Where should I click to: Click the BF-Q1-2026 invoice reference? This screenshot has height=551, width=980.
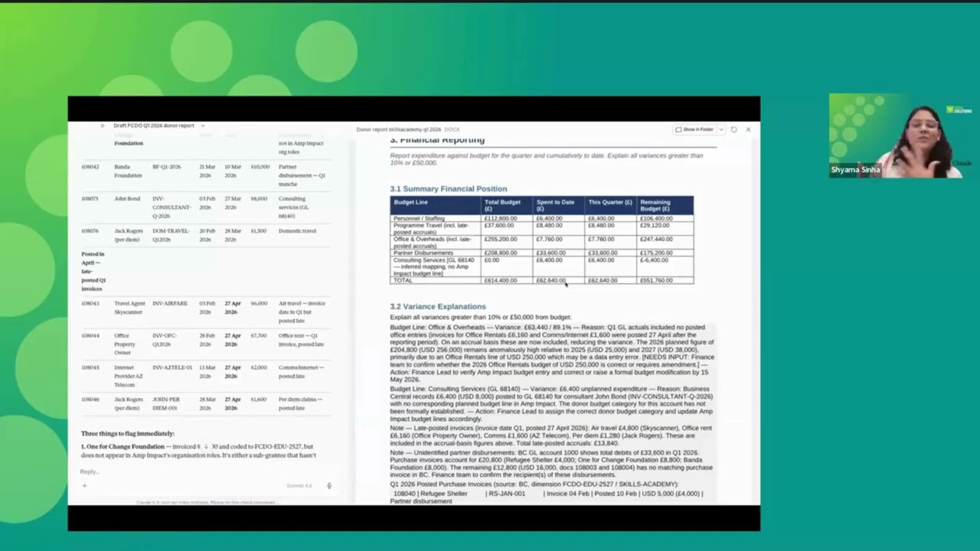(x=168, y=167)
